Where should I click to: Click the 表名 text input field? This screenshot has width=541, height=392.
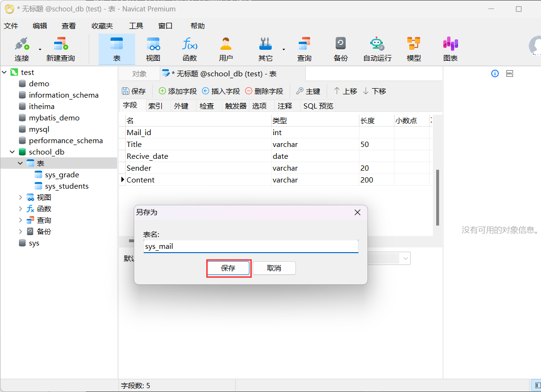pos(250,246)
